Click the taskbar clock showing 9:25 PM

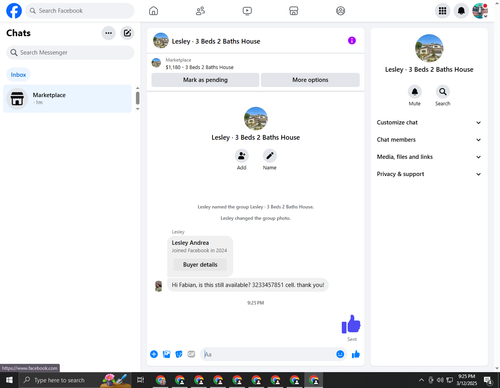tap(467, 380)
